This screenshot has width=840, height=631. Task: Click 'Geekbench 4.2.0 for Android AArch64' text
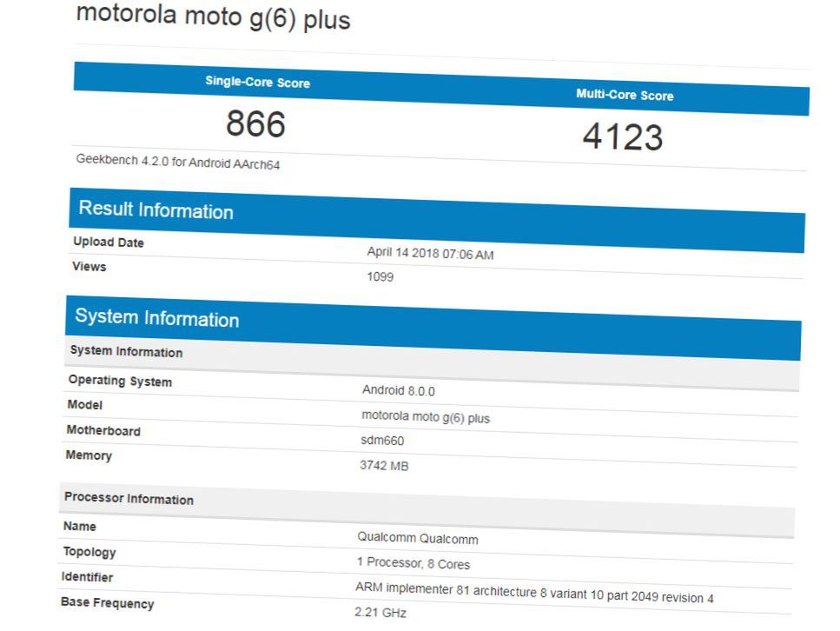click(x=178, y=162)
